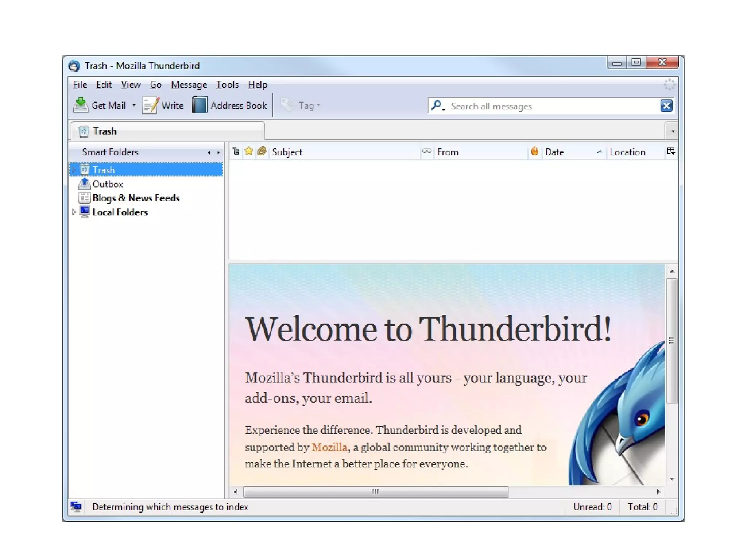The image size is (747, 560).
Task: Sort by starred column icon
Action: 249,151
